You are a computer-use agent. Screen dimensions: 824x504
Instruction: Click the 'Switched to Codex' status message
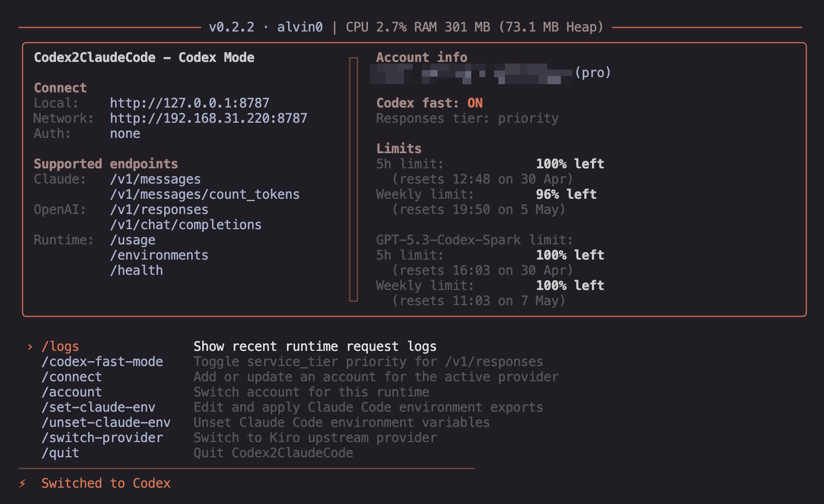click(x=106, y=483)
